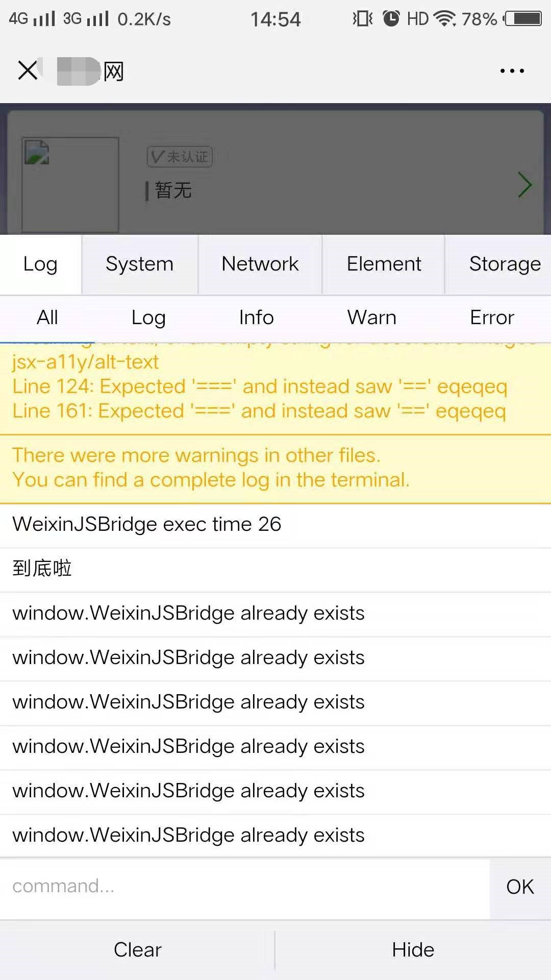Click the OK button to run command
The width and height of the screenshot is (551, 980).
tap(520, 887)
